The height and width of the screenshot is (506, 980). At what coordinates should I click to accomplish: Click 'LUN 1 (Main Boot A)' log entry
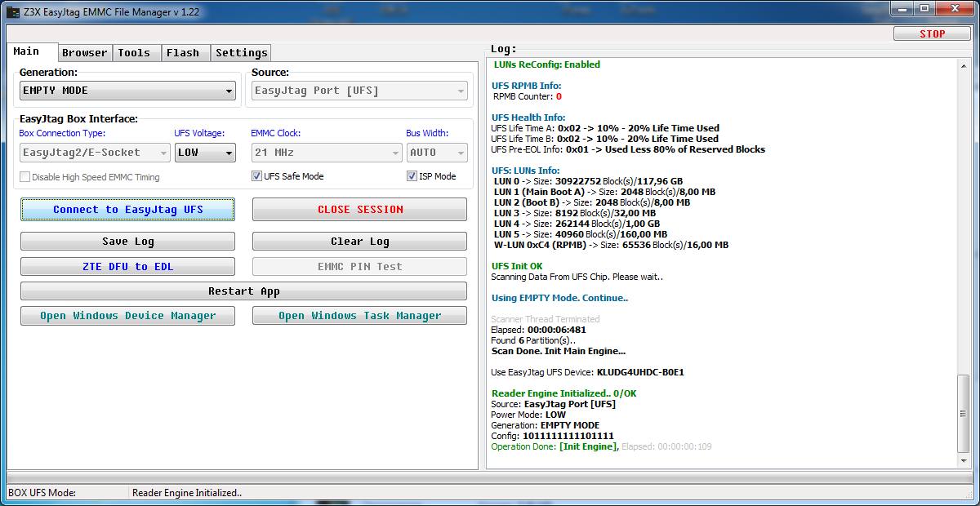[604, 192]
